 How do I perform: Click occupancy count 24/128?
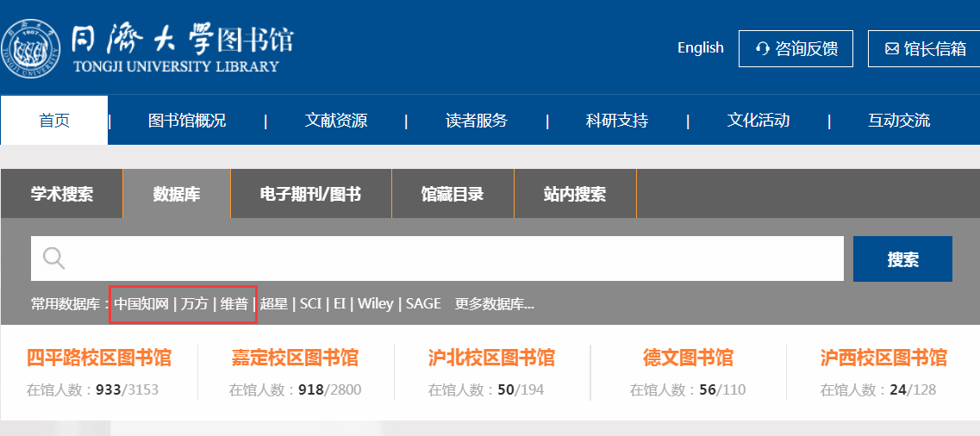(x=913, y=390)
